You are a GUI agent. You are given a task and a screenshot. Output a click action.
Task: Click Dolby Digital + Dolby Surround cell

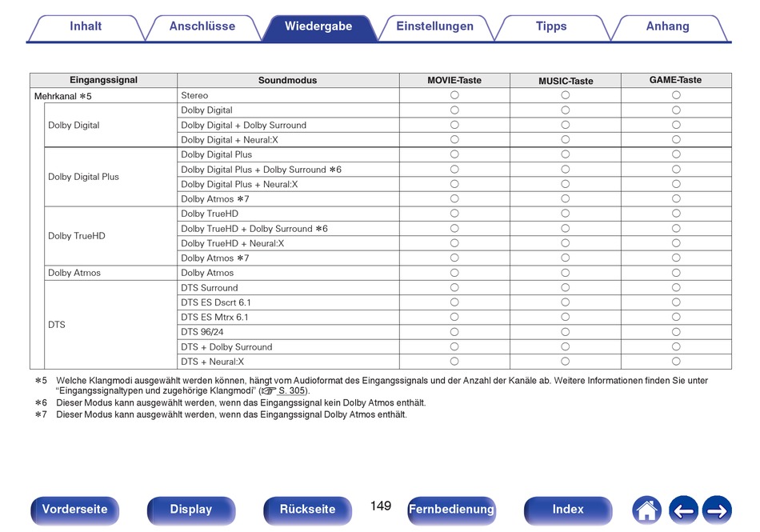tap(288, 125)
